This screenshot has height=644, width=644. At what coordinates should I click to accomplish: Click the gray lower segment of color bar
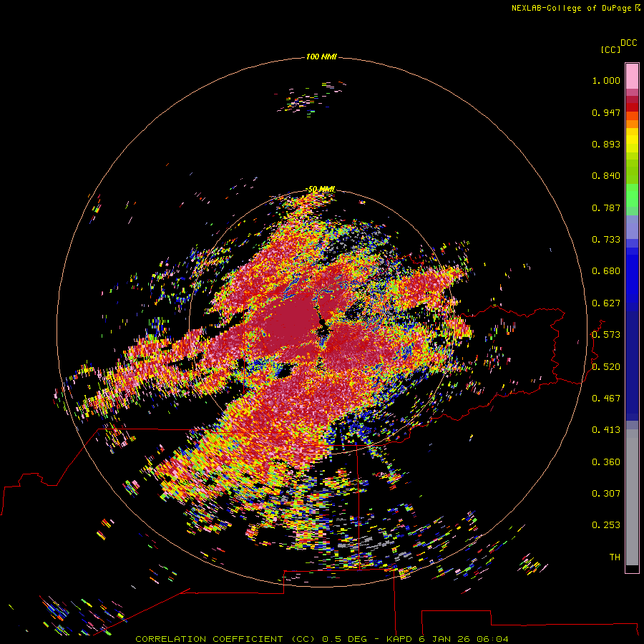pyautogui.click(x=632, y=501)
